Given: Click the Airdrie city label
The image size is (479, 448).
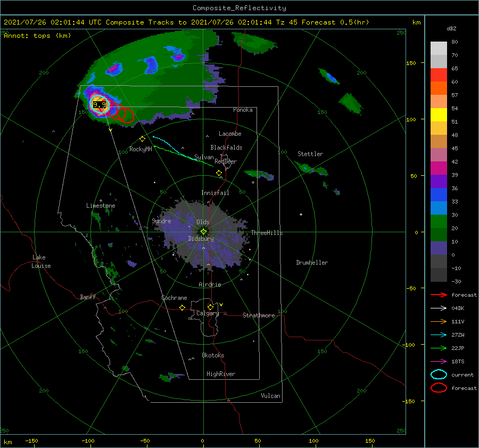Looking at the screenshot, I should click(210, 284).
